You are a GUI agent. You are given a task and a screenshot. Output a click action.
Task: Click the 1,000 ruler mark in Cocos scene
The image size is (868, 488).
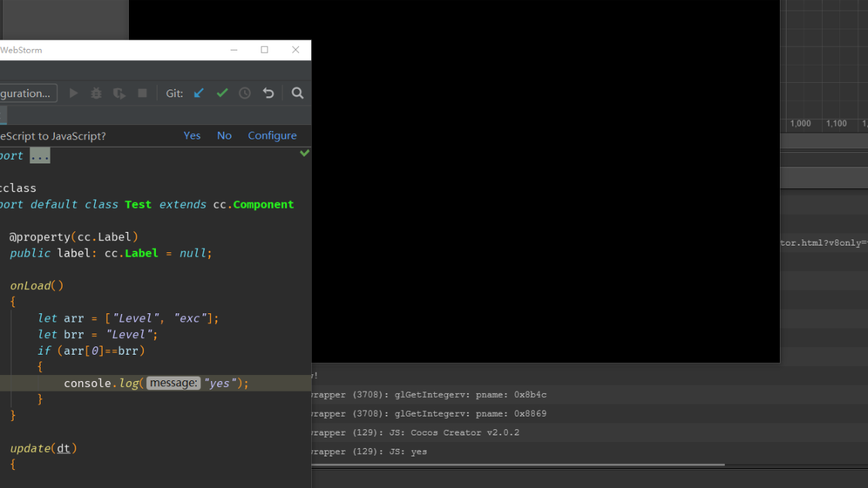coord(800,124)
